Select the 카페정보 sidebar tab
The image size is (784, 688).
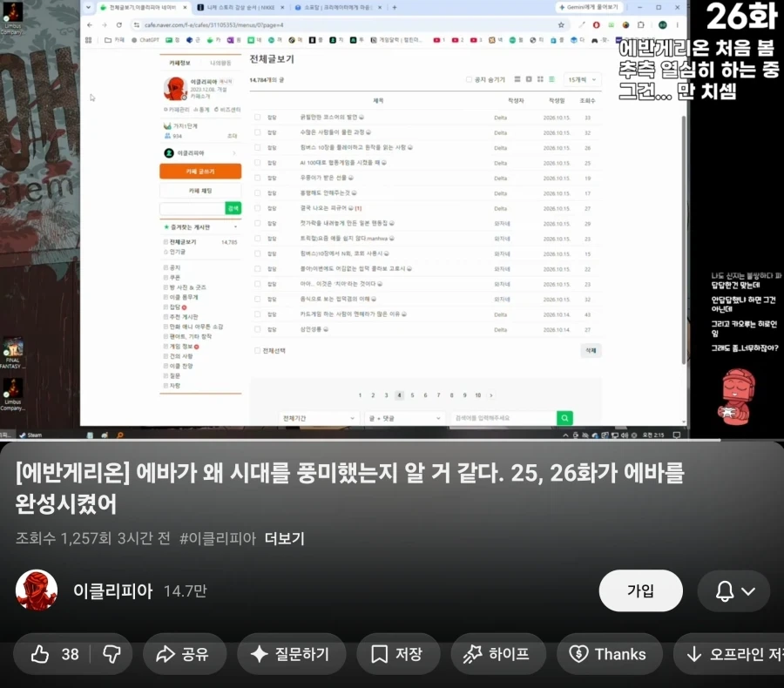point(179,63)
